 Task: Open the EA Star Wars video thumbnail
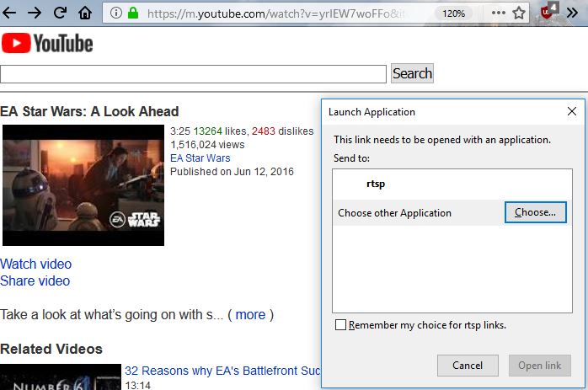click(83, 185)
